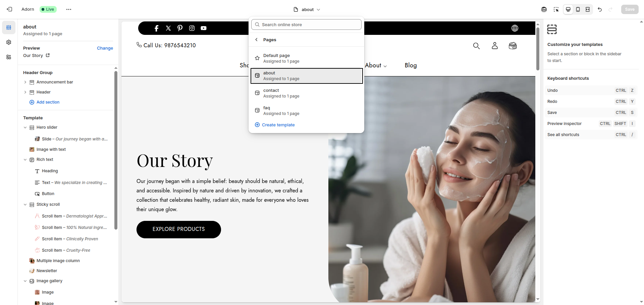644x305 pixels.
Task: Click the left sidebar vertical scrollbar
Action: (116, 150)
